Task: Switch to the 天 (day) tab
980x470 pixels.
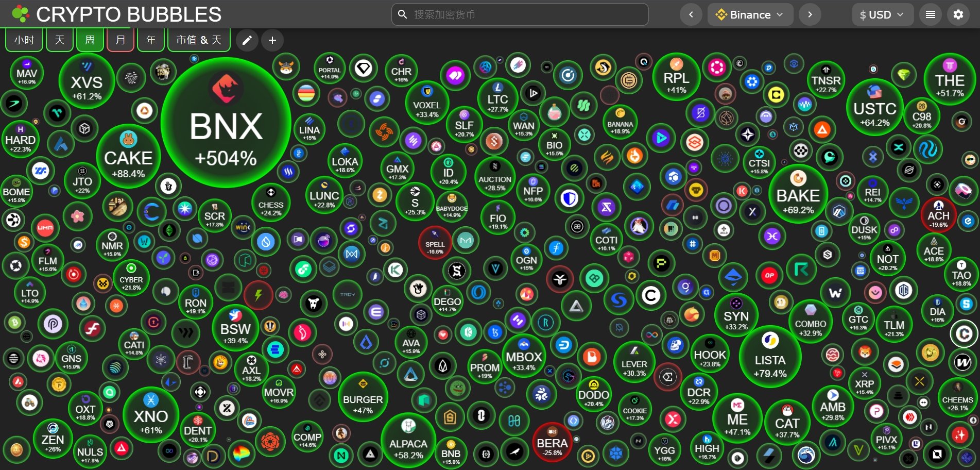Action: click(x=60, y=40)
